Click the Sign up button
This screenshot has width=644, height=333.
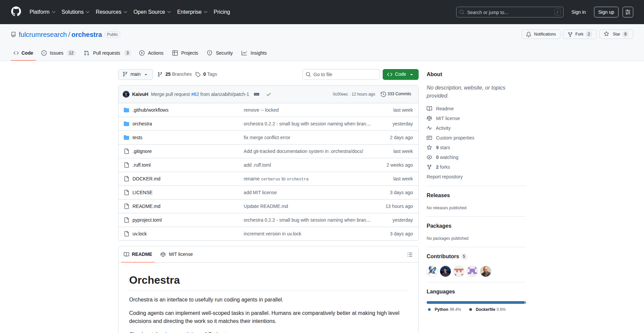(606, 12)
